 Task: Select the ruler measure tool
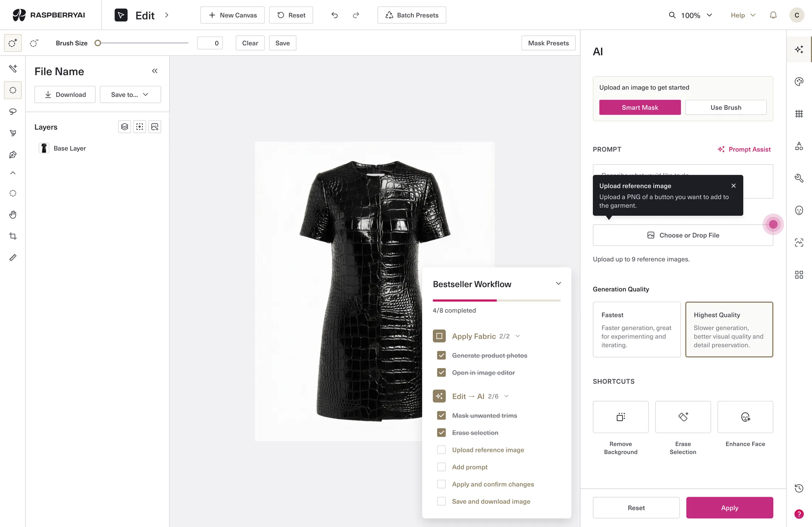tap(13, 257)
